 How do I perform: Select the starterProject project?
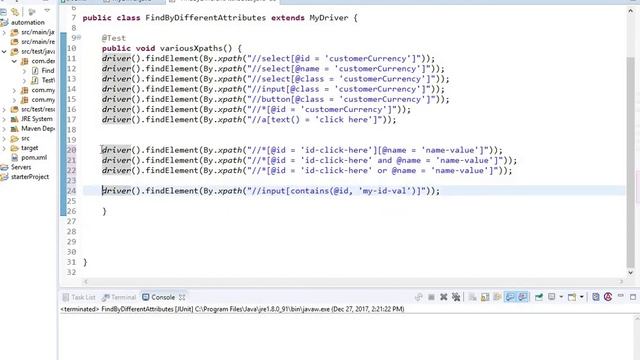point(30,177)
